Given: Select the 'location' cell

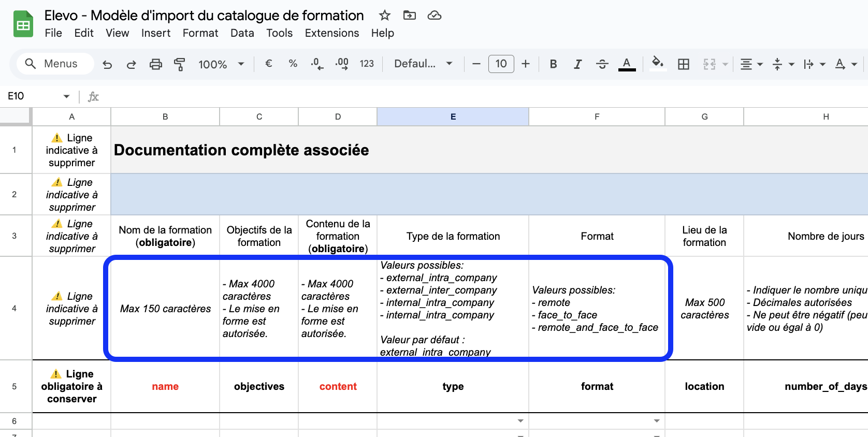Looking at the screenshot, I should click(x=704, y=386).
